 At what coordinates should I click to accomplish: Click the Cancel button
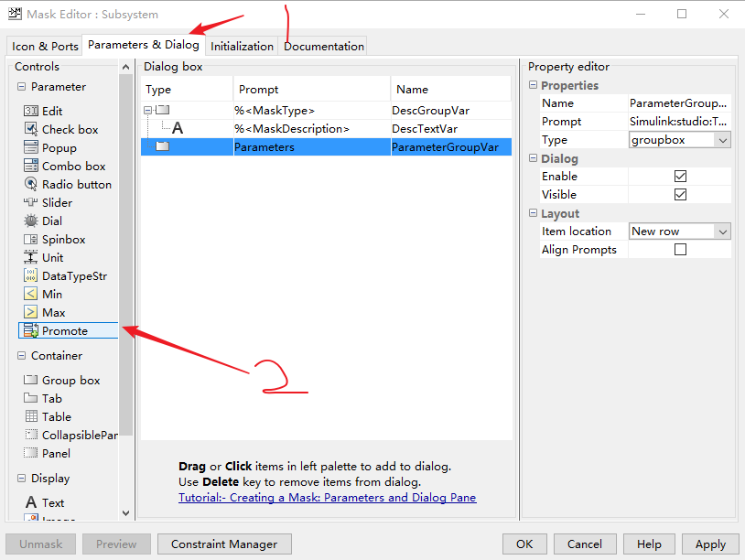click(x=585, y=544)
